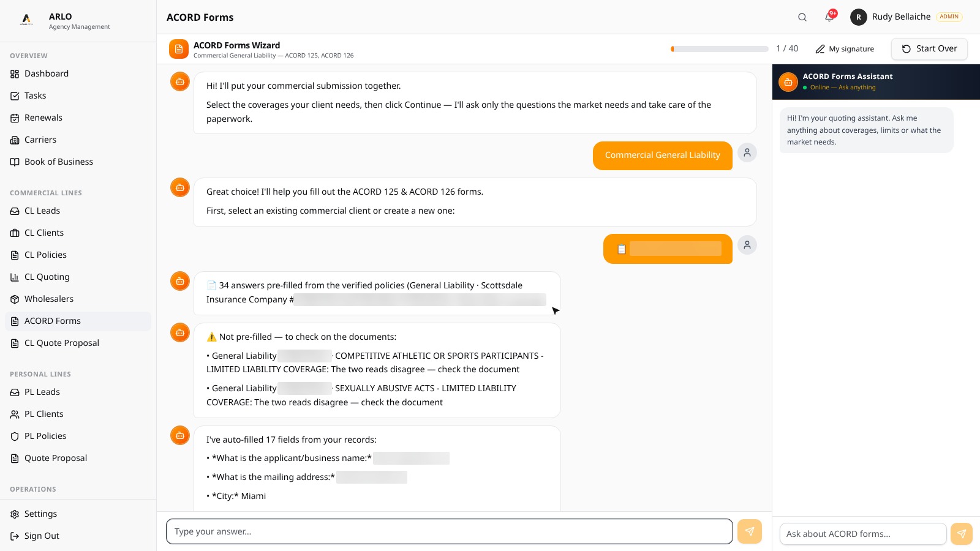The width and height of the screenshot is (980, 551).
Task: Focus the 'Type your answer...' input
Action: (x=450, y=531)
